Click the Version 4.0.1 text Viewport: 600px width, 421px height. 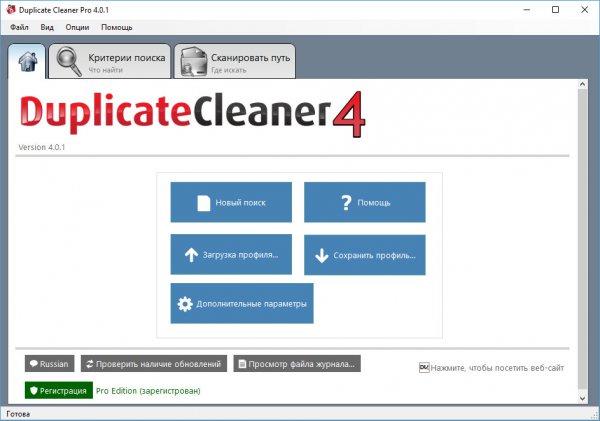tap(42, 147)
